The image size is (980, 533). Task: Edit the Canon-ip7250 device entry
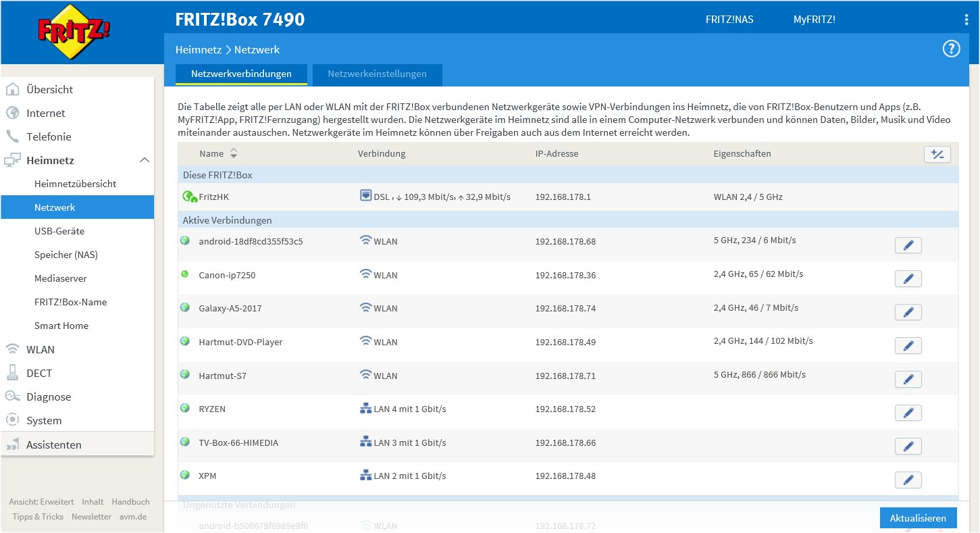coord(908,278)
